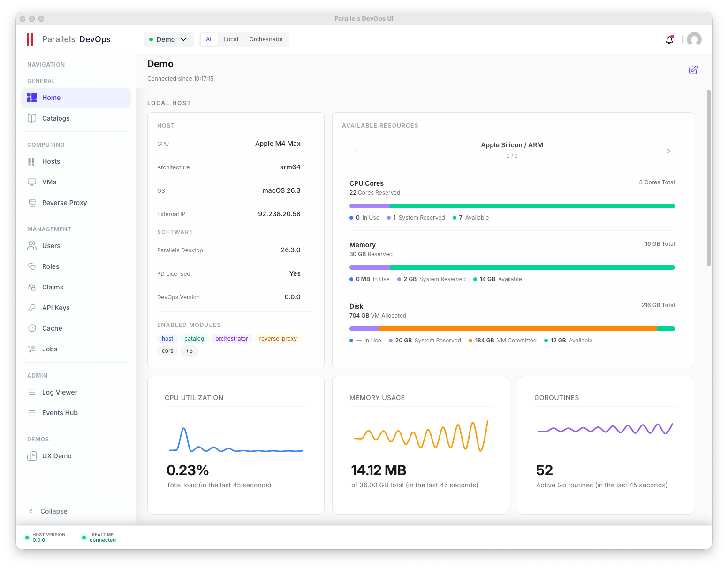Click the catalog module badge
Screen dimensions: 728x569
click(x=194, y=339)
